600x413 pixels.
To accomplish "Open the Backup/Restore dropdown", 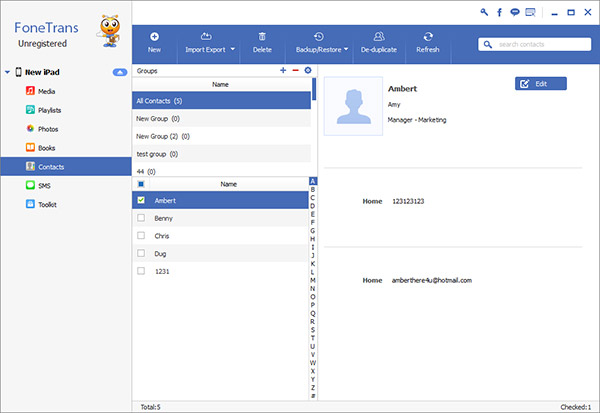I will [322, 44].
